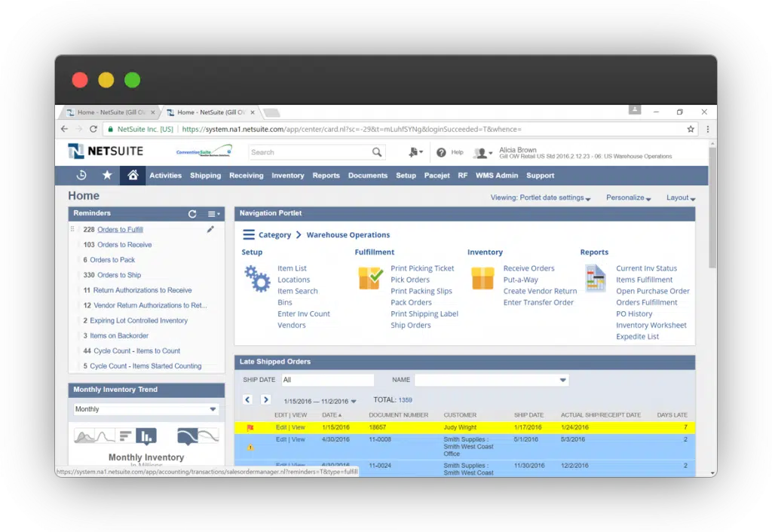
Task: Open the Shortcuts star in navigation bar
Action: [107, 176]
